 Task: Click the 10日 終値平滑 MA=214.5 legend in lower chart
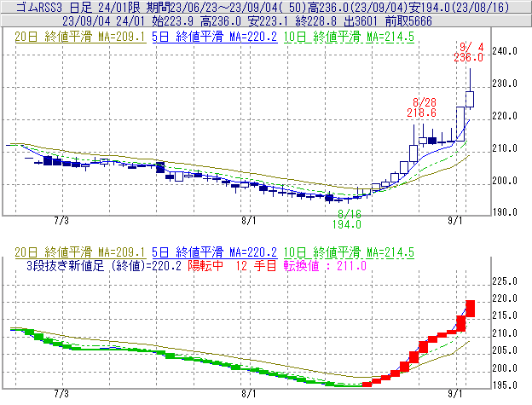[x=349, y=252]
